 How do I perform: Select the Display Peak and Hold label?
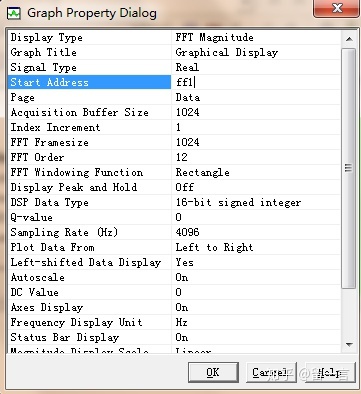(74, 187)
